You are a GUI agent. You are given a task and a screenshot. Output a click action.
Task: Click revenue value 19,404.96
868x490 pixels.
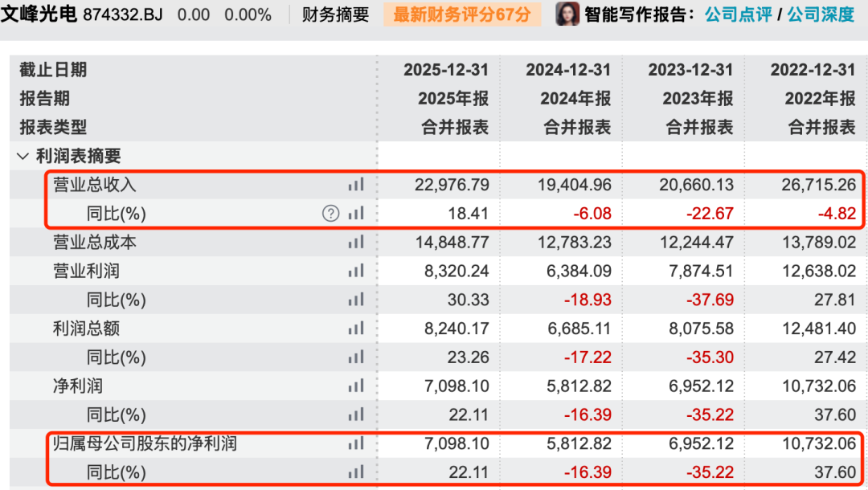tap(575, 185)
